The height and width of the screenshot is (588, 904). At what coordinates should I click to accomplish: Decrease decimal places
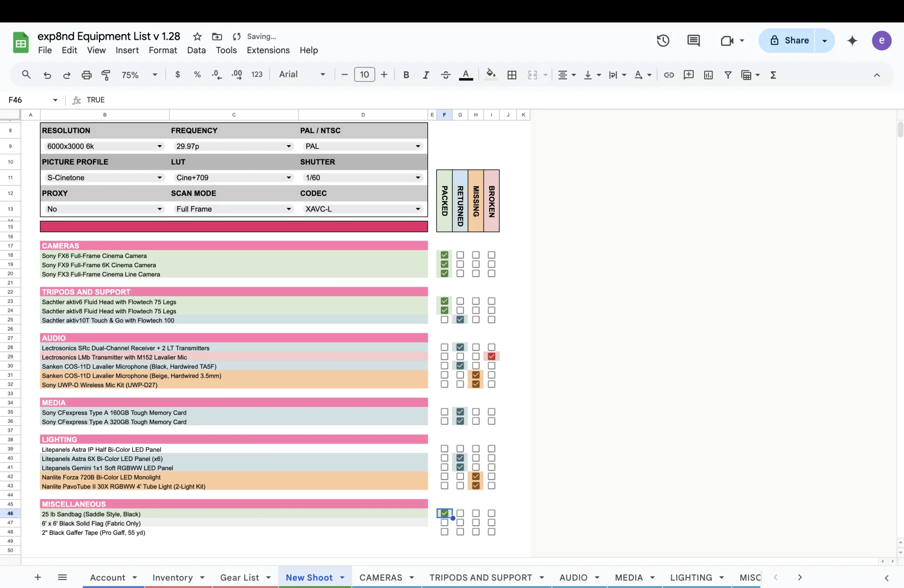pos(216,74)
